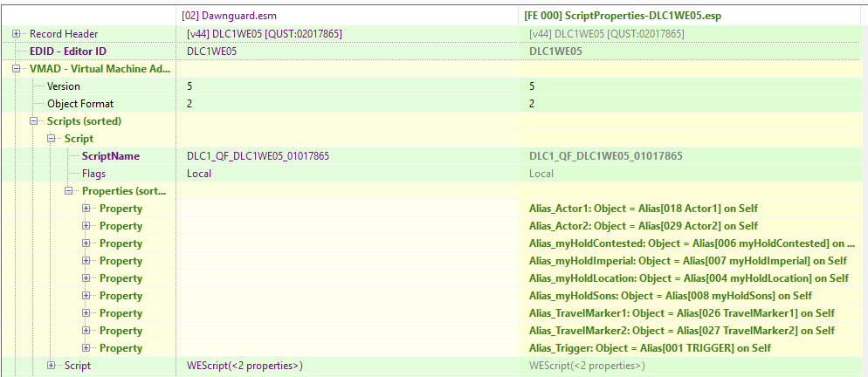Expand the Property row for Alias_TravelMarker2
Viewport: 868px width, 377px height.
click(x=86, y=331)
